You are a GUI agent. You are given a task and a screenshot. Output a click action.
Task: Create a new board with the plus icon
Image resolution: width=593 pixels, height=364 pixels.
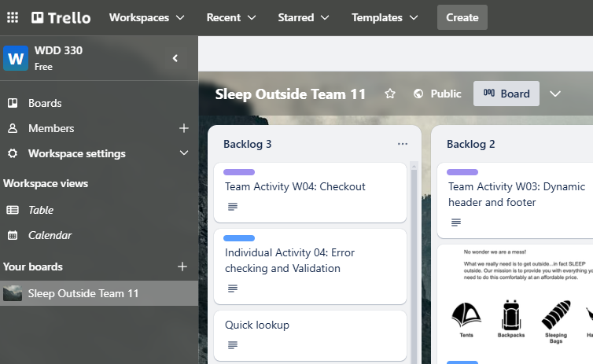coord(182,267)
